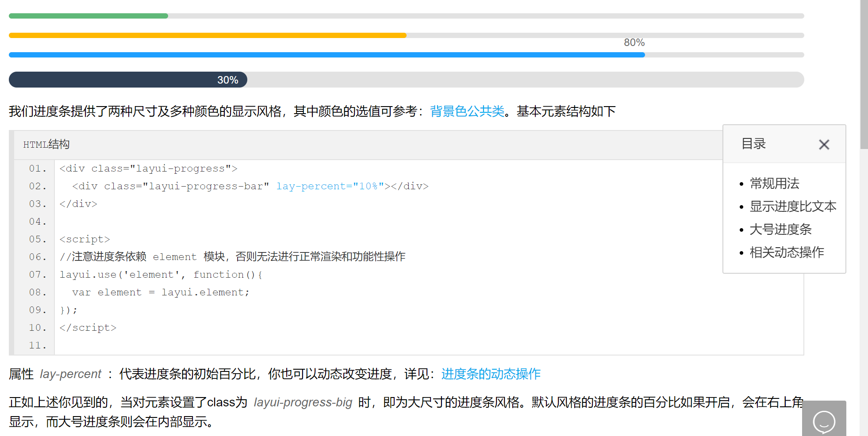Click the X icon on the contents overlay

(824, 145)
